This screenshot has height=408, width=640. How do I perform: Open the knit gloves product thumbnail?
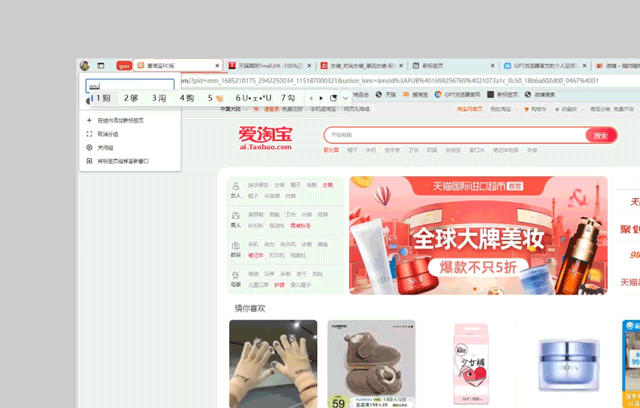273,364
